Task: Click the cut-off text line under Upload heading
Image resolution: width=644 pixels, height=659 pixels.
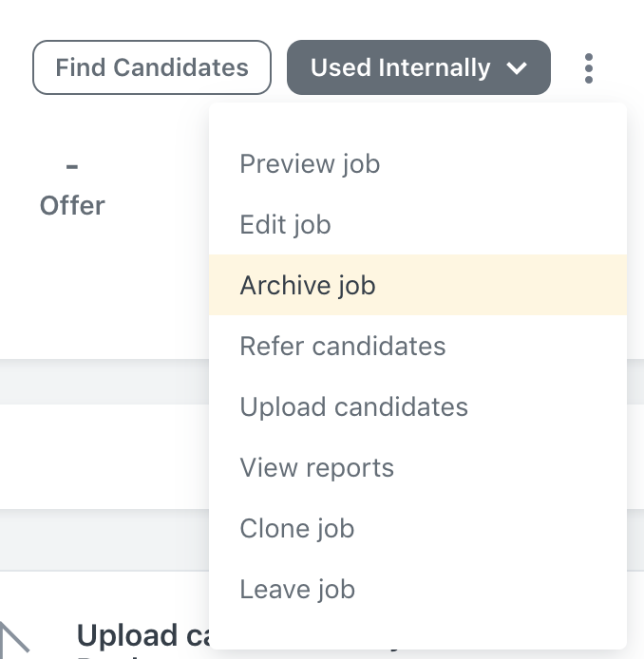Action: (142, 656)
